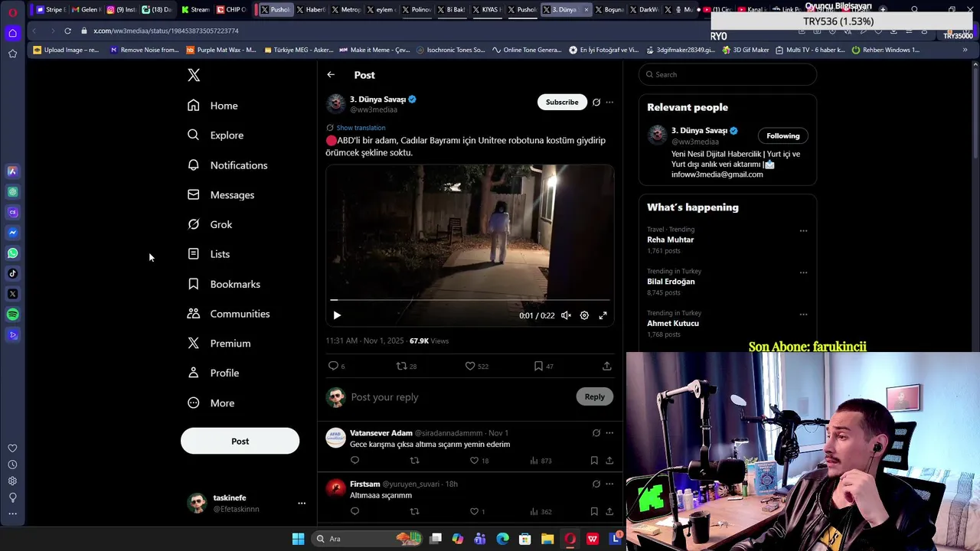Click Following button in Relevant people
Viewport: 980px width, 551px height.
tap(782, 135)
